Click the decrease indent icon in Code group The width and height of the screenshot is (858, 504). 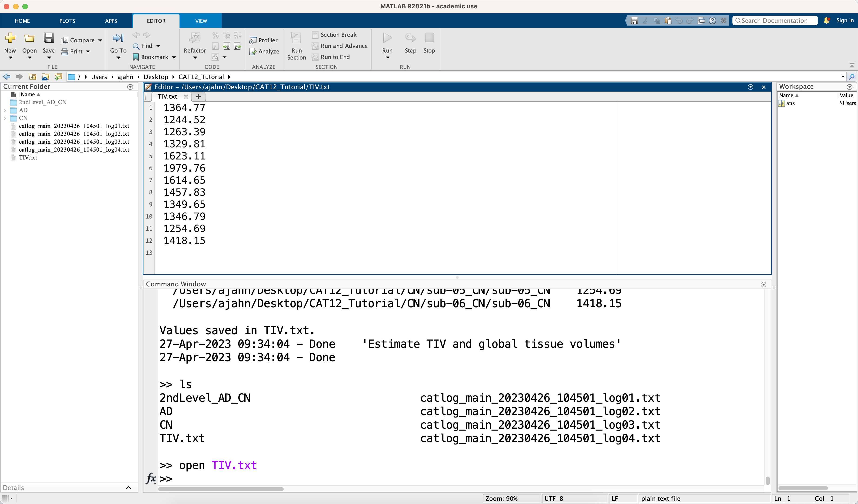click(x=238, y=46)
